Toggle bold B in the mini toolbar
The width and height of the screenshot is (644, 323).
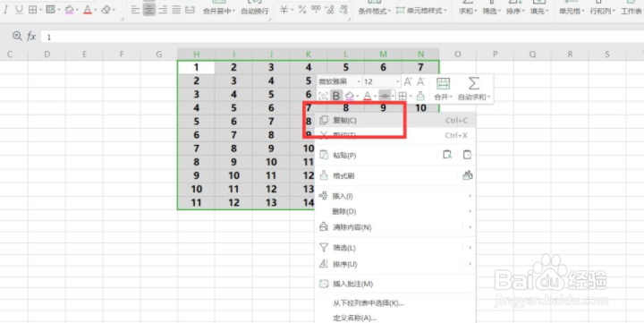[336, 96]
